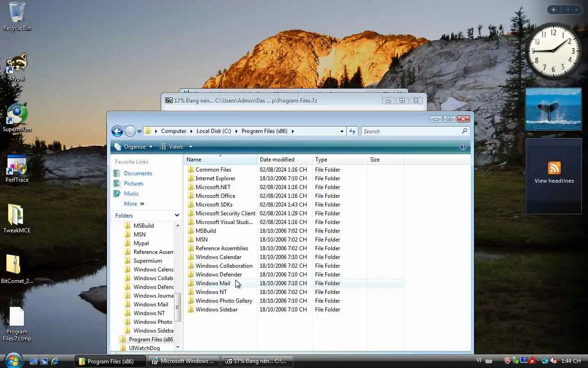Screen dimensions: 588x368
Task: Select MSBuild in the Folders tree
Action: [x=144, y=226]
